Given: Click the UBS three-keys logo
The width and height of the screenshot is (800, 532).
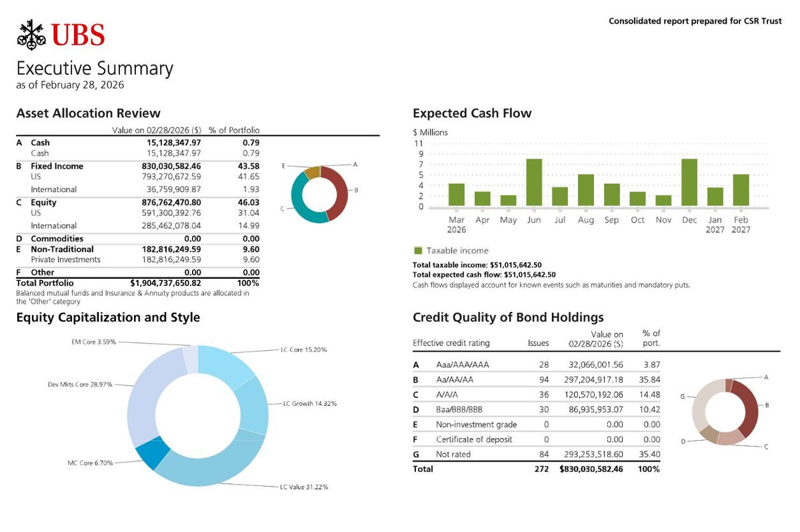Looking at the screenshot, I should 30,34.
